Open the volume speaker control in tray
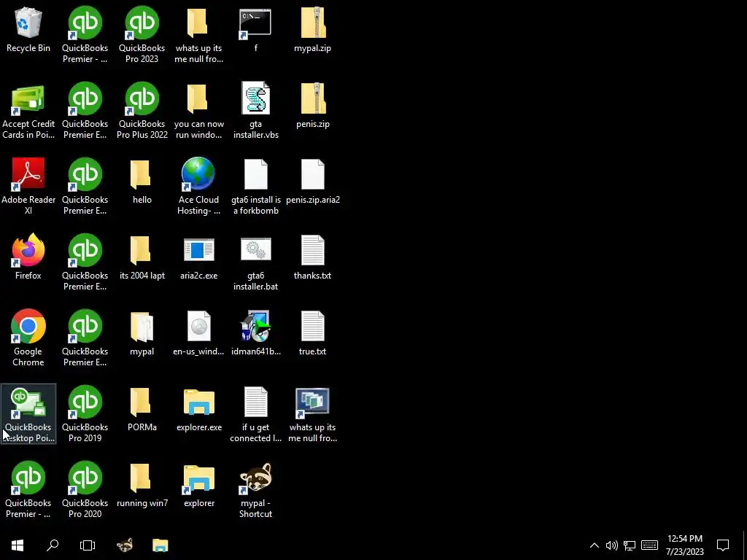Screen dimensions: 747x560 pyautogui.click(x=612, y=545)
